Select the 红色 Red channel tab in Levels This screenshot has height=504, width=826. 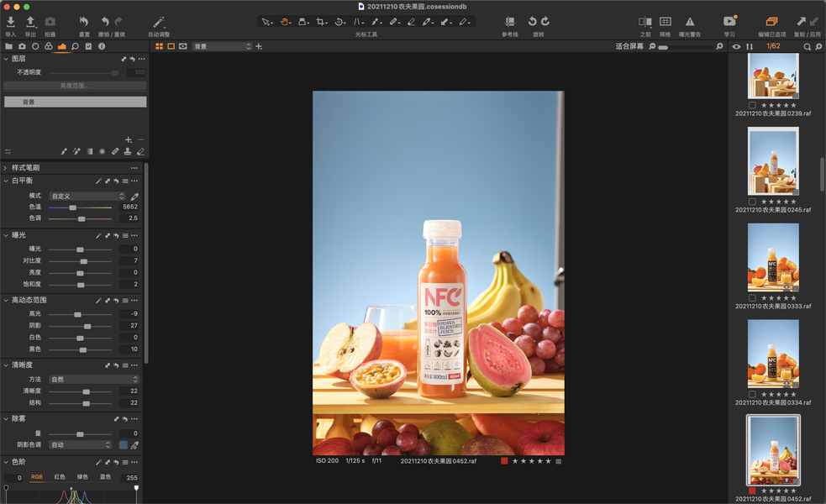tap(60, 477)
